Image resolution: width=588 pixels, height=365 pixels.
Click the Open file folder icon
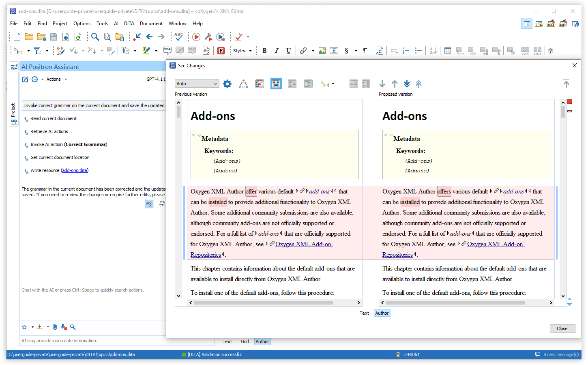tap(29, 37)
